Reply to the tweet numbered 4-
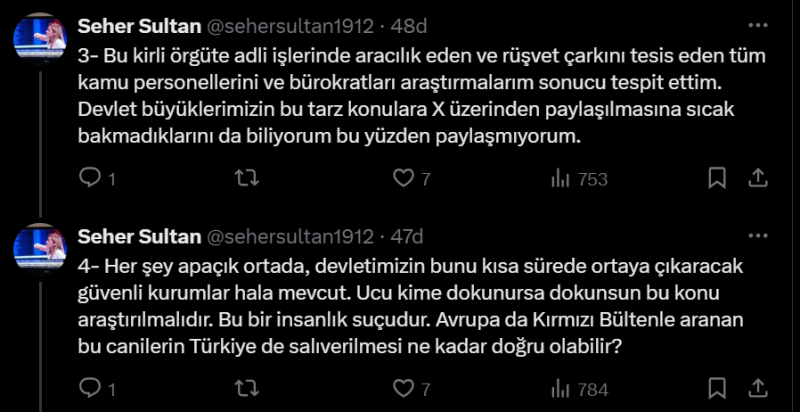This screenshot has width=800, height=412. (90, 387)
